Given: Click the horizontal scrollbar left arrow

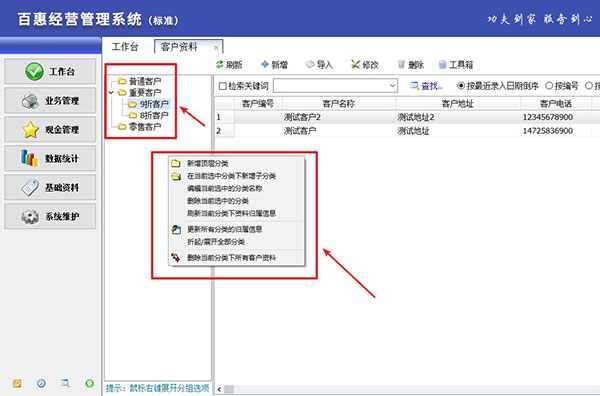Looking at the screenshot, I should pos(219,389).
